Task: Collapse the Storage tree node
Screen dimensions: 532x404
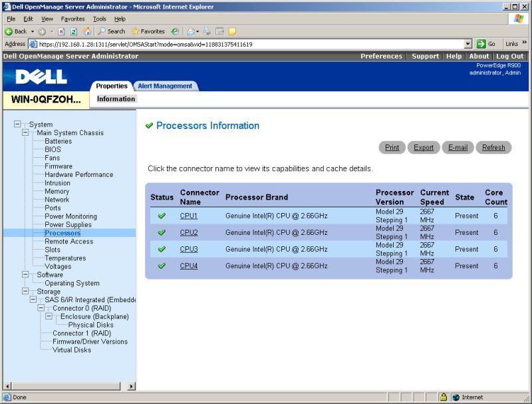Action: tap(25, 291)
